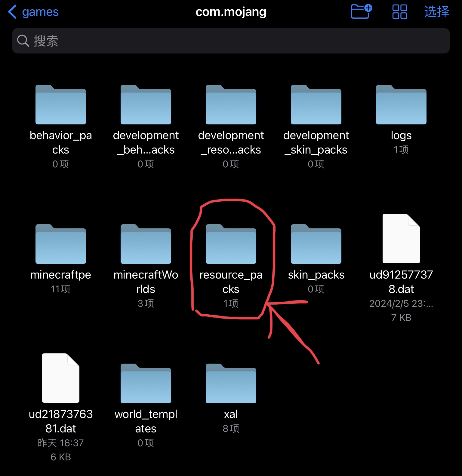Click the '6 KB' file size text
This screenshot has height=476, width=462.
(61, 457)
